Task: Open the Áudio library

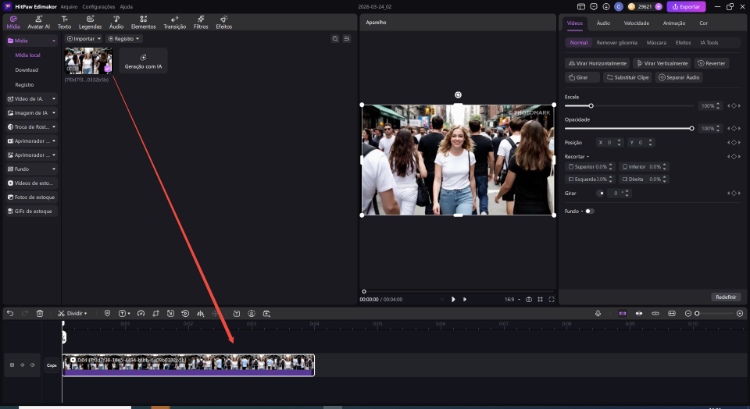Action: pyautogui.click(x=116, y=22)
